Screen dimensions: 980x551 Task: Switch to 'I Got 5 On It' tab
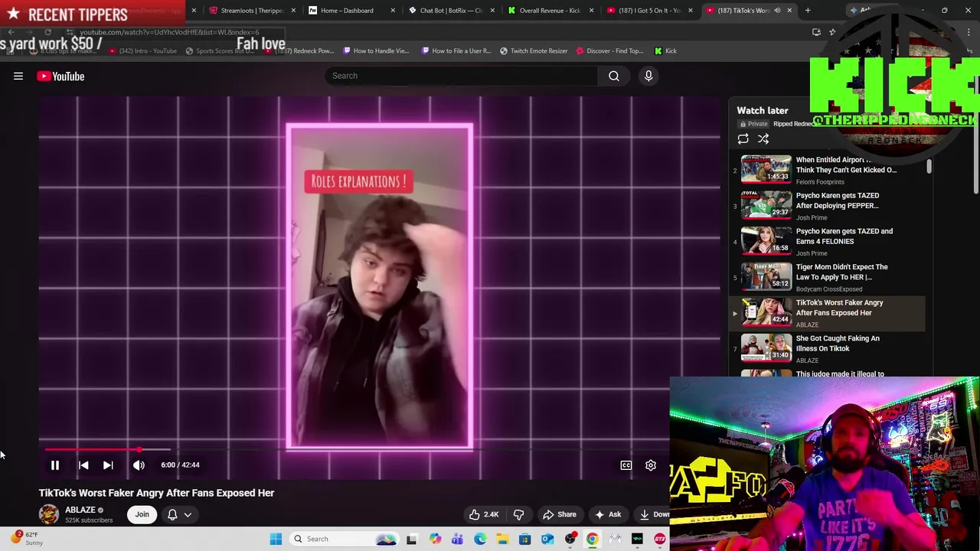648,10
